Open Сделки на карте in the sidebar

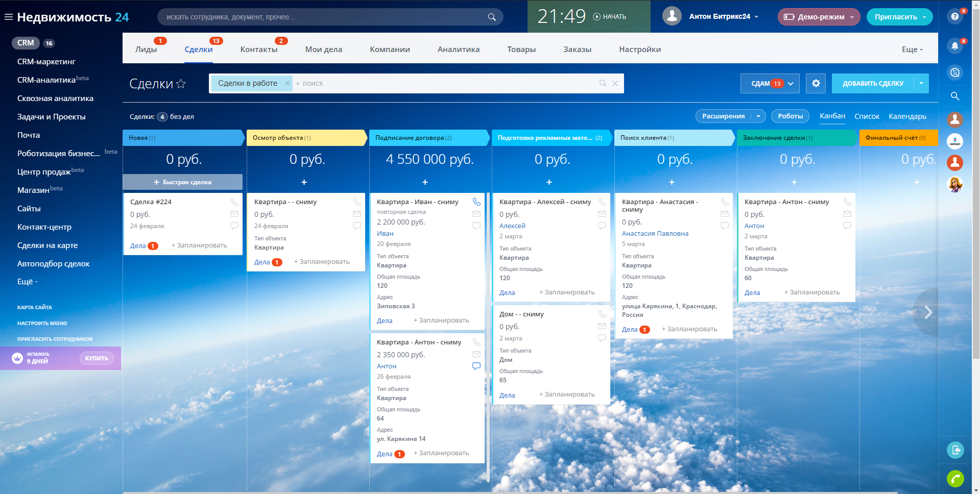tap(47, 245)
